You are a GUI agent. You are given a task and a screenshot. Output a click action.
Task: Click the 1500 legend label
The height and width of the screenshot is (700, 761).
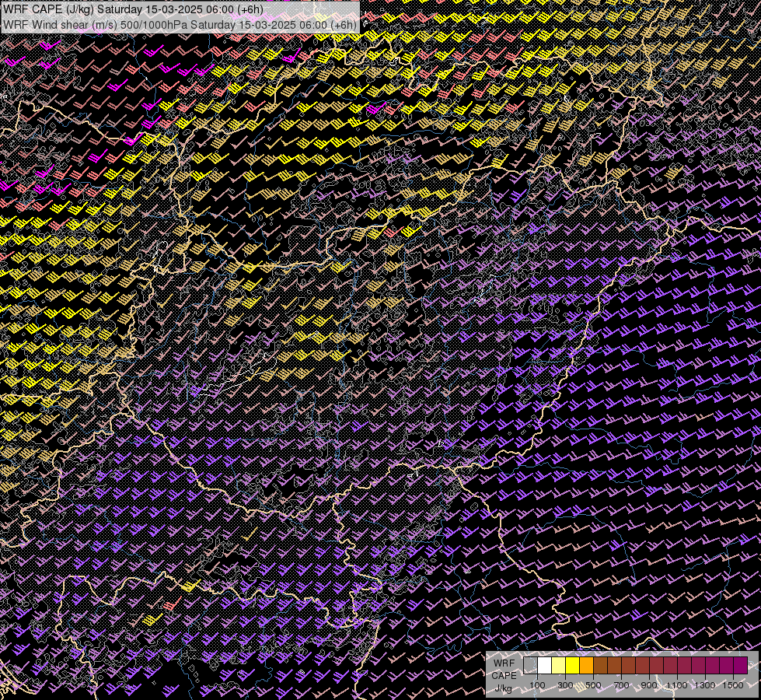coord(733,685)
